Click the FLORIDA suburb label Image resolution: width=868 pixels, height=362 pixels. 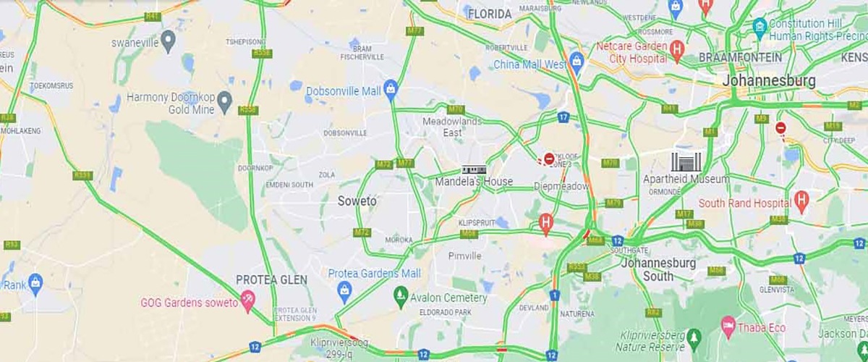point(490,14)
